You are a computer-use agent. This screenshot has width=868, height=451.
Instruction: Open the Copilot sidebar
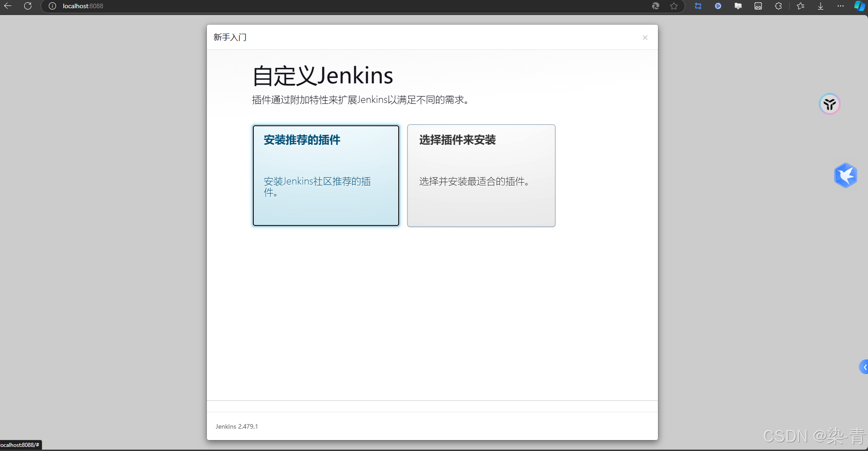(x=859, y=6)
